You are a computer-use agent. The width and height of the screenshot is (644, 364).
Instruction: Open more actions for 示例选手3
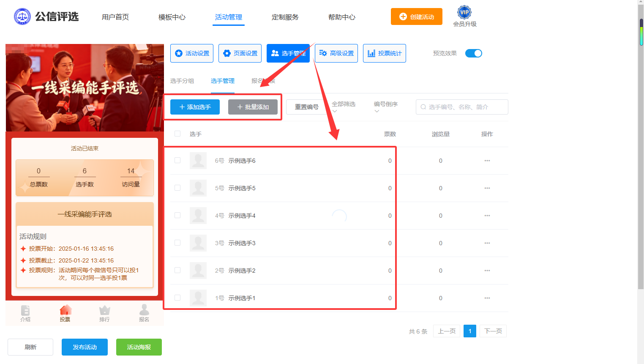[487, 243]
